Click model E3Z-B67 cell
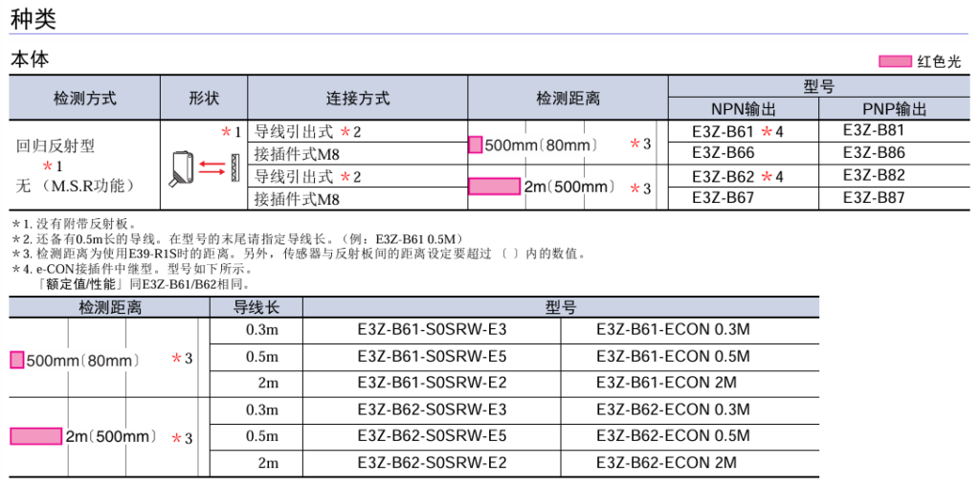980x486 pixels. coord(723,198)
